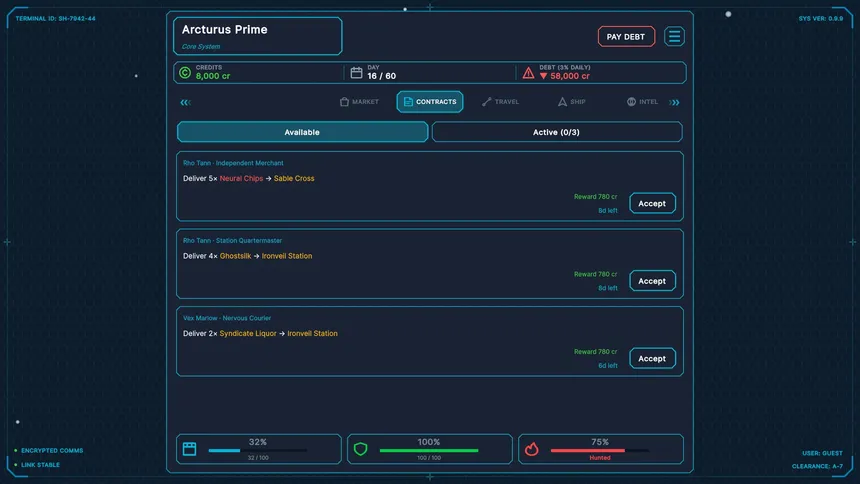Click Rho Tann - Station Quartermaster label
The height and width of the screenshot is (484, 860).
tap(233, 240)
